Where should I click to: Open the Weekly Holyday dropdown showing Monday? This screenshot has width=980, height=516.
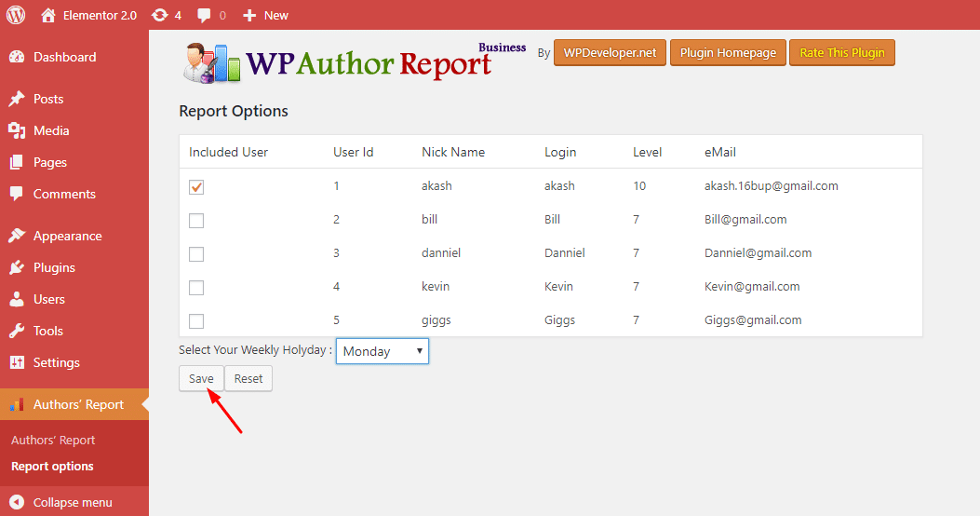click(x=382, y=351)
